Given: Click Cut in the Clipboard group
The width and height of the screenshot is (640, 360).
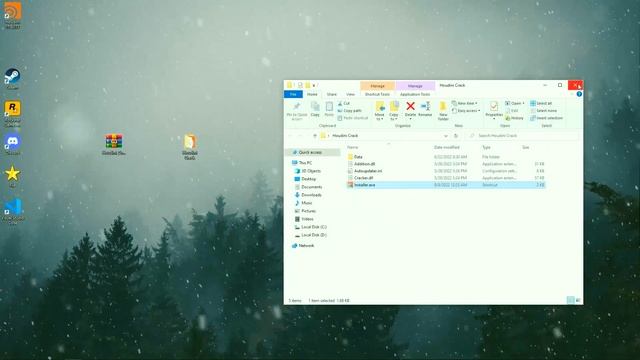Looking at the screenshot, I should [344, 104].
